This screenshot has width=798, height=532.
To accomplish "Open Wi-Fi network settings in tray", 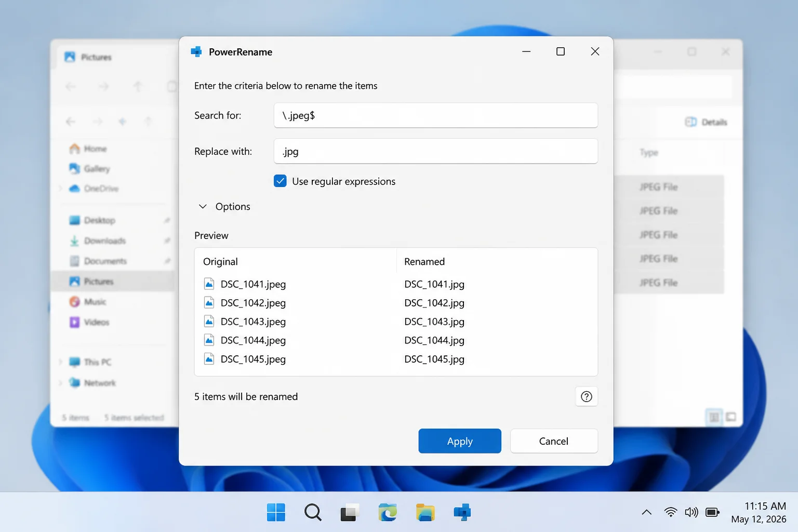I will pyautogui.click(x=671, y=512).
